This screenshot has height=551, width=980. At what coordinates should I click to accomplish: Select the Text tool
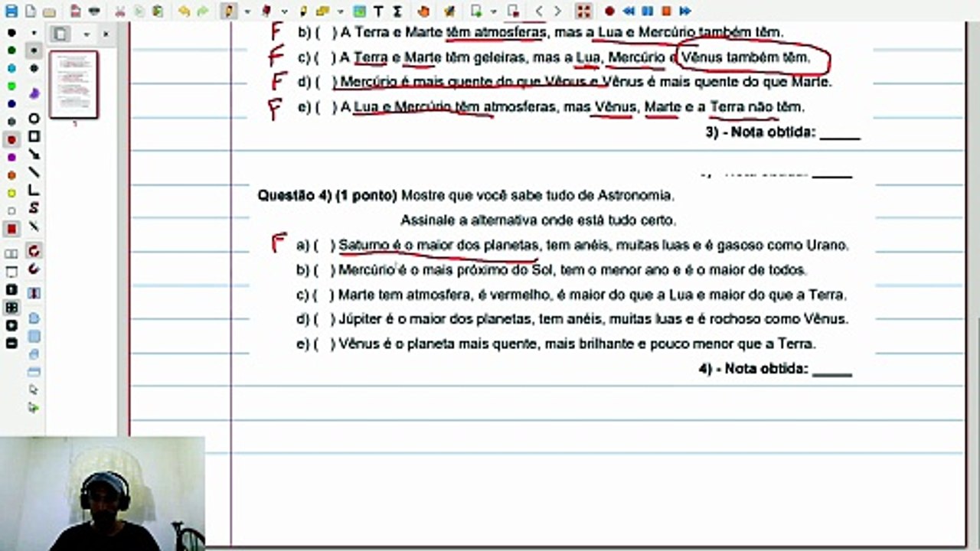378,11
